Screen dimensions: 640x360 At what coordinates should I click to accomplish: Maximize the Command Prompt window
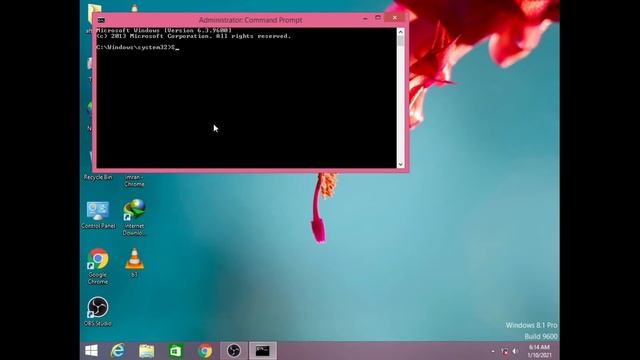(378, 18)
